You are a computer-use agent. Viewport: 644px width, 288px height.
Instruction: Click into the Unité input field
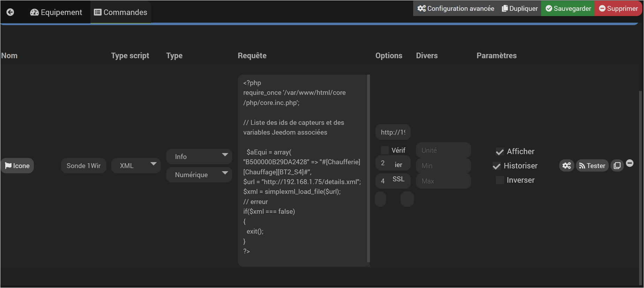tap(443, 150)
